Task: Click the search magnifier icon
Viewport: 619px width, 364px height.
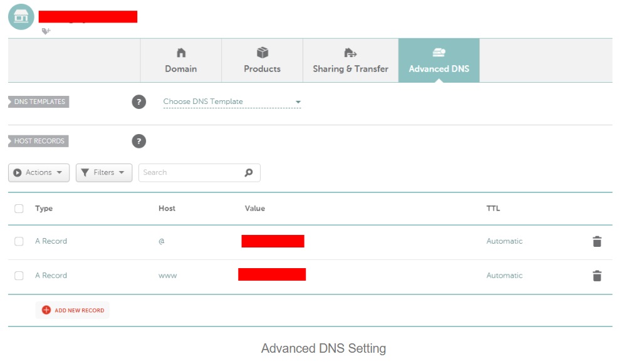Action: coord(249,172)
